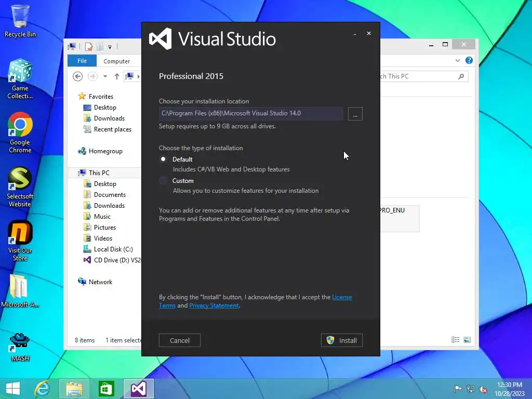This screenshot has height=399, width=532.
Task: Click the search magnifier icon in Explorer
Action: click(x=461, y=76)
